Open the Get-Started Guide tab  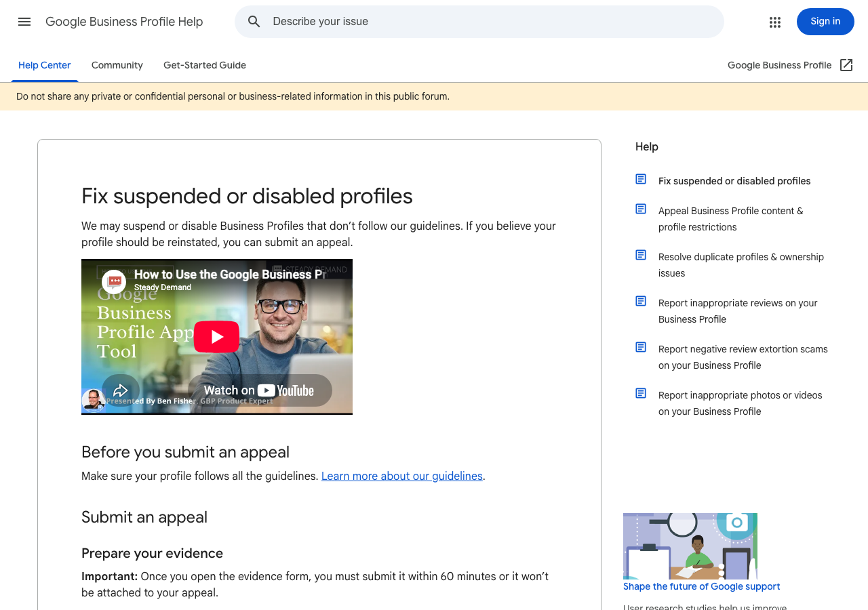tap(205, 65)
